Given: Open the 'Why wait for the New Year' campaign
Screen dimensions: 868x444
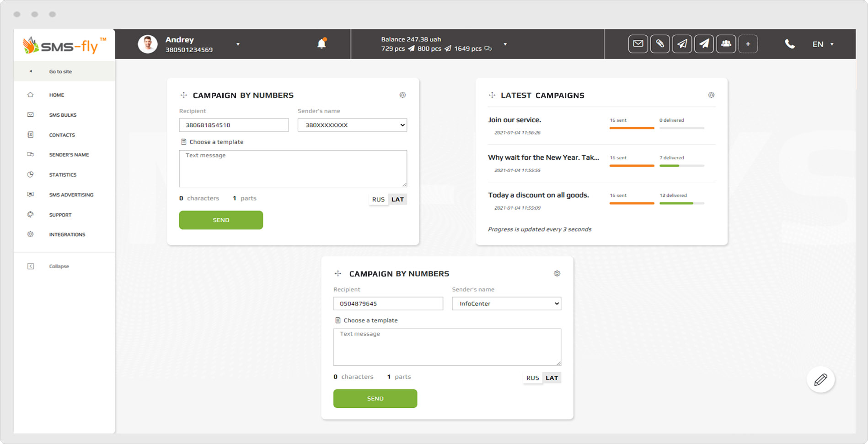Looking at the screenshot, I should [543, 157].
